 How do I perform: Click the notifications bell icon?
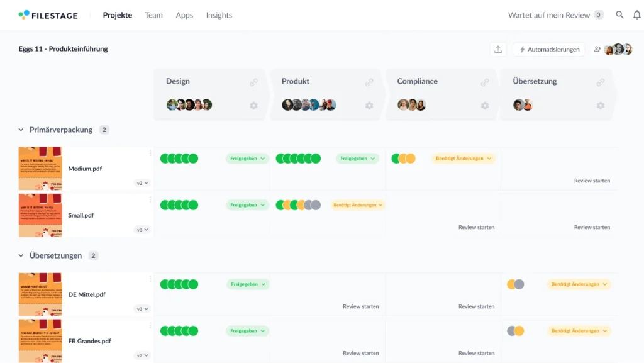pyautogui.click(x=636, y=14)
